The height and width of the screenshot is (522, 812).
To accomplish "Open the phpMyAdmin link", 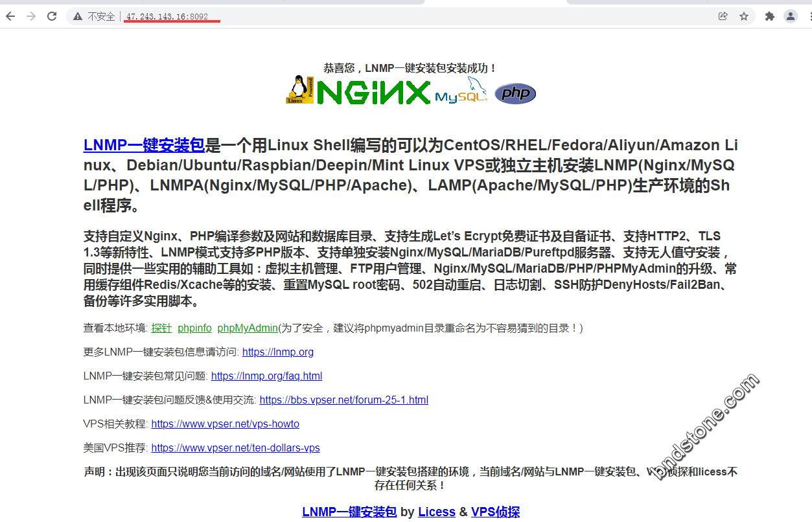I will (248, 328).
